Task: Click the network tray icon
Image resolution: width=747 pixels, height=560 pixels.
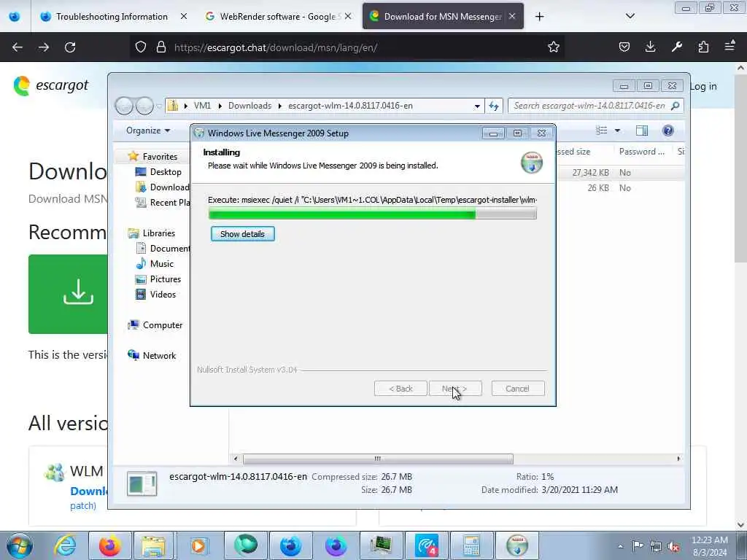Action: (x=656, y=546)
